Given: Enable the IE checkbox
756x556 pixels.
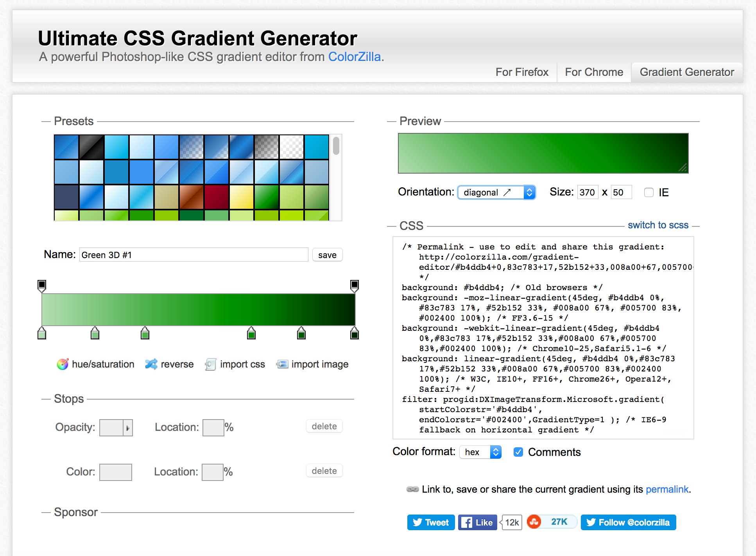Looking at the screenshot, I should click(649, 192).
